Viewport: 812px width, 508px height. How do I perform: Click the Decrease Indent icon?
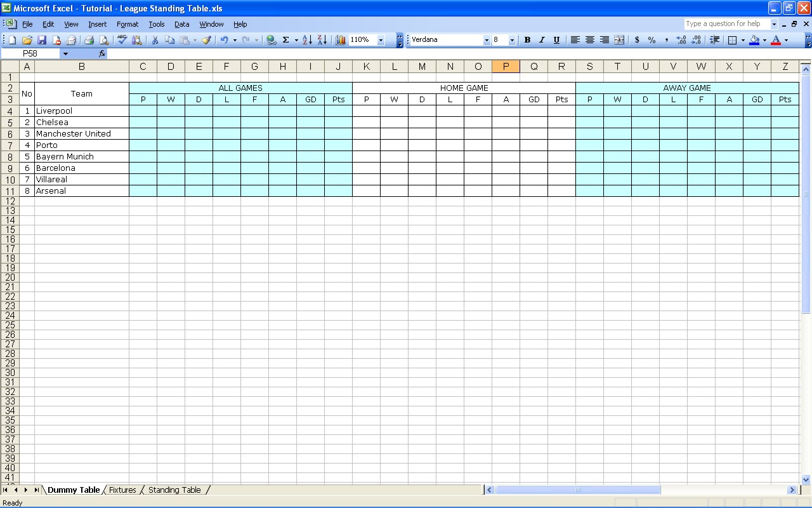coord(714,40)
